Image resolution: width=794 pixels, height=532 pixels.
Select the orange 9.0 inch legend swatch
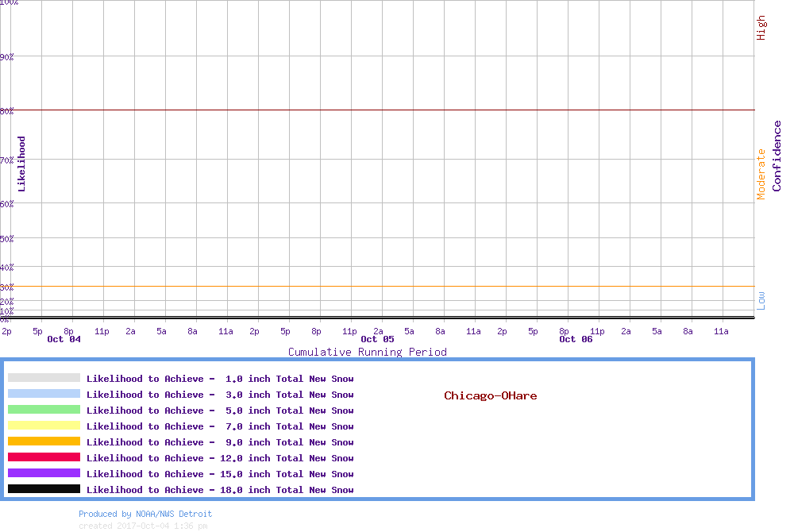tap(44, 441)
